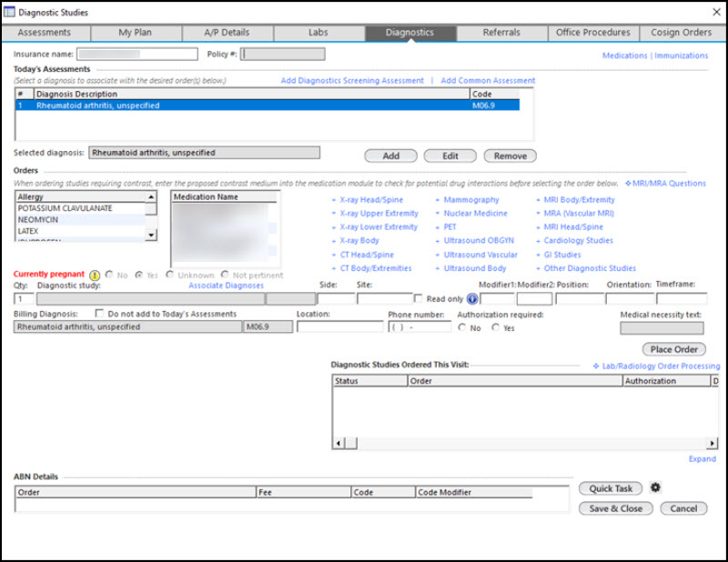Select NEOMYCIN in Allergy list
This screenshot has width=728, height=562.
[x=81, y=219]
